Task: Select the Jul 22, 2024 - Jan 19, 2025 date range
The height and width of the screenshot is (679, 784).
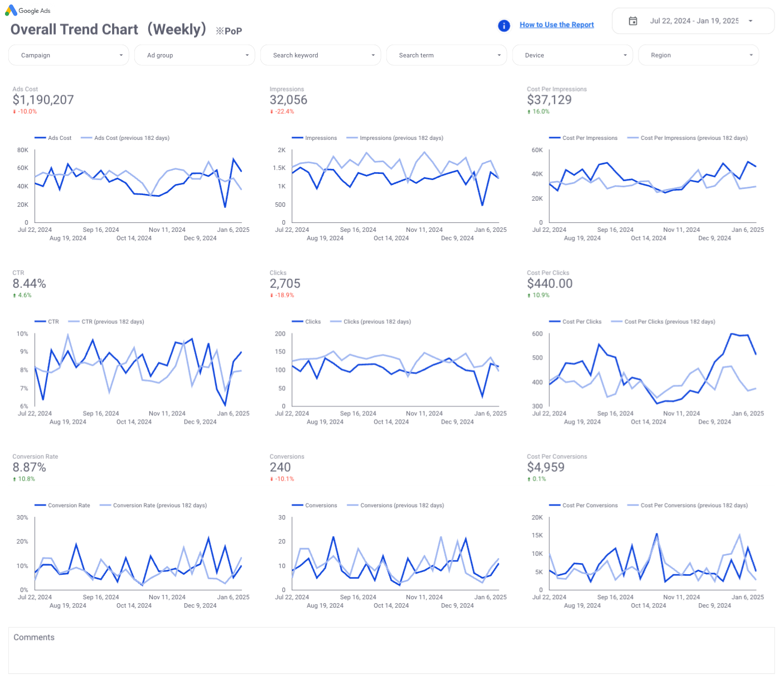Action: pos(694,21)
